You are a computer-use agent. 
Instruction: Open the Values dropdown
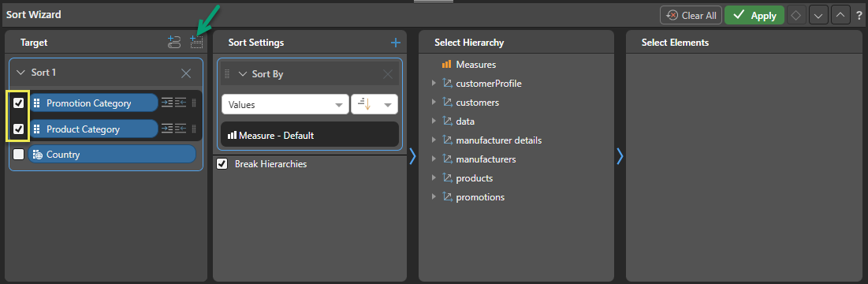click(x=285, y=105)
